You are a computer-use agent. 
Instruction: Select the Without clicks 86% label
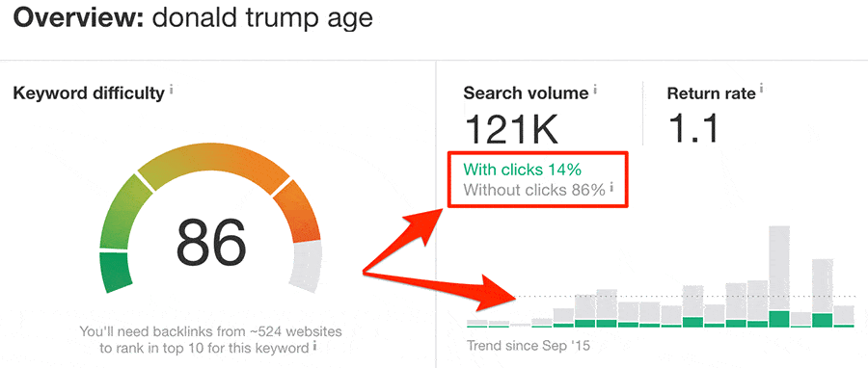click(534, 190)
